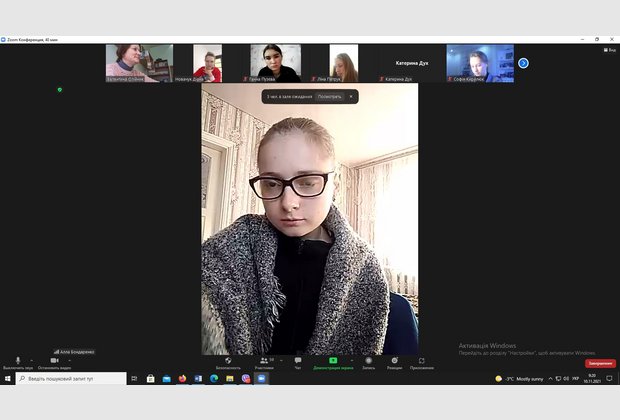The width and height of the screenshot is (620, 420).
Task: Open the Apps button in Zoom toolbar
Action: [x=422, y=363]
